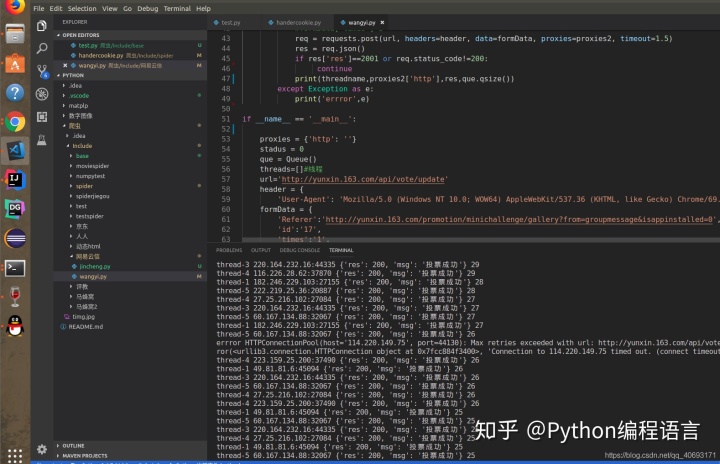
Task: Switch to Visual Studio Code dock icon
Action: tap(15, 151)
